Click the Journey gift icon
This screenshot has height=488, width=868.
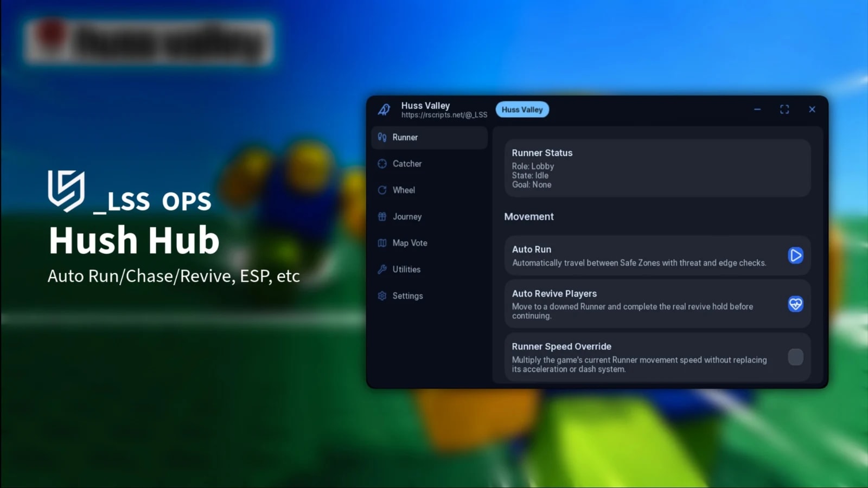(x=382, y=217)
